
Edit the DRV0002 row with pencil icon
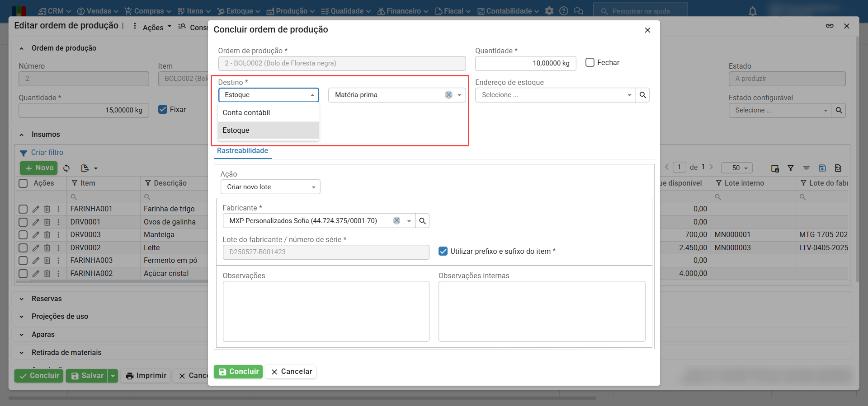[x=36, y=248]
